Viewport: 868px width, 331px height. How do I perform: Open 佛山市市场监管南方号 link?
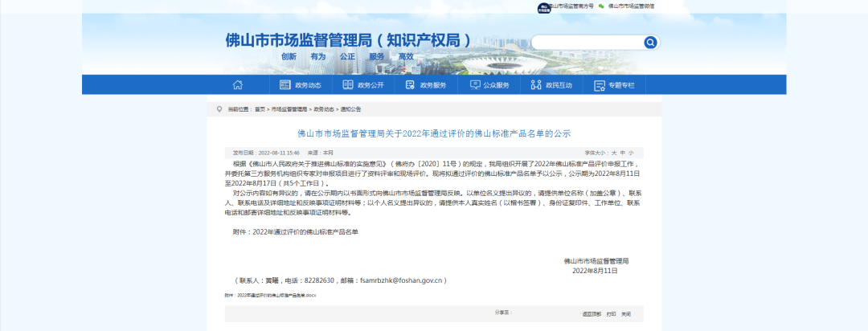[x=571, y=6]
